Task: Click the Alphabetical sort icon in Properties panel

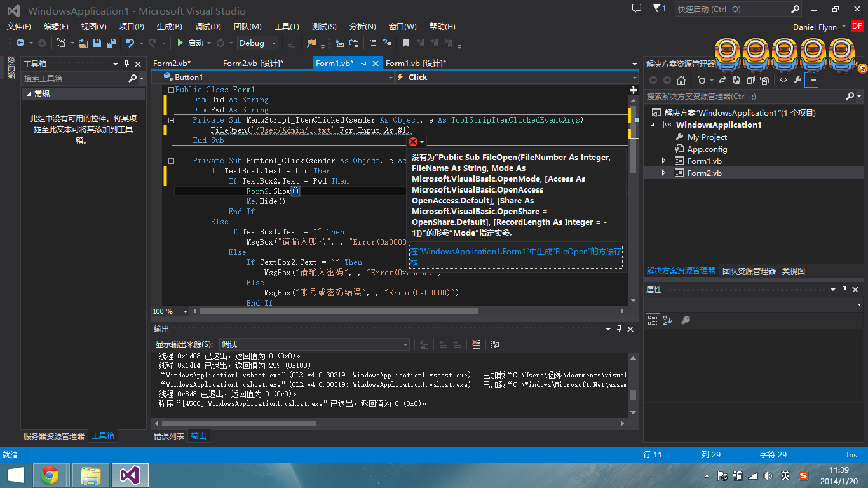Action: (667, 320)
